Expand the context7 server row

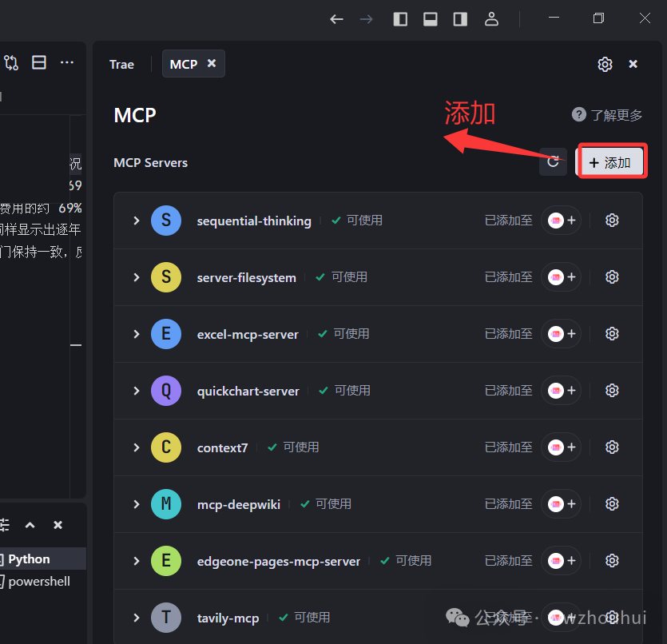point(136,447)
